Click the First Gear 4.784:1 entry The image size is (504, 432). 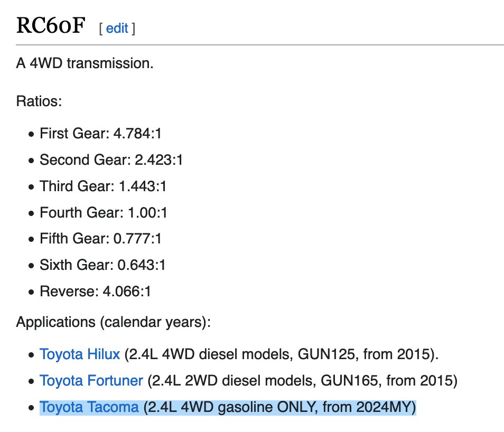pos(100,134)
